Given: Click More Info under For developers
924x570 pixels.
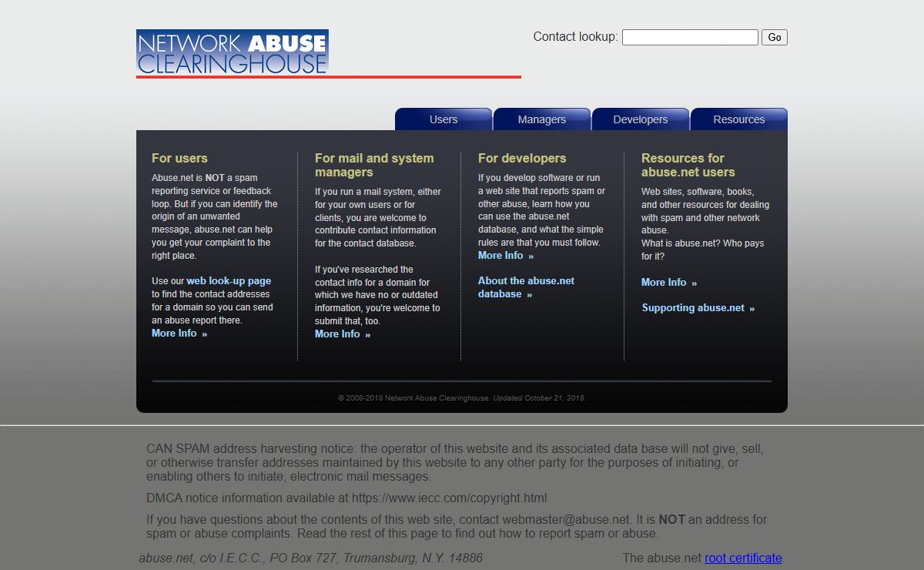Looking at the screenshot, I should point(506,256).
